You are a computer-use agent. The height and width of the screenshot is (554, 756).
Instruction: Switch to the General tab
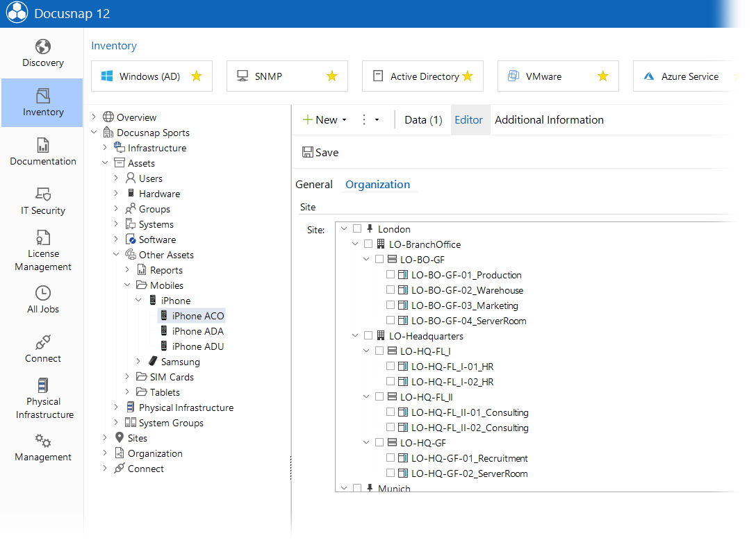(314, 185)
